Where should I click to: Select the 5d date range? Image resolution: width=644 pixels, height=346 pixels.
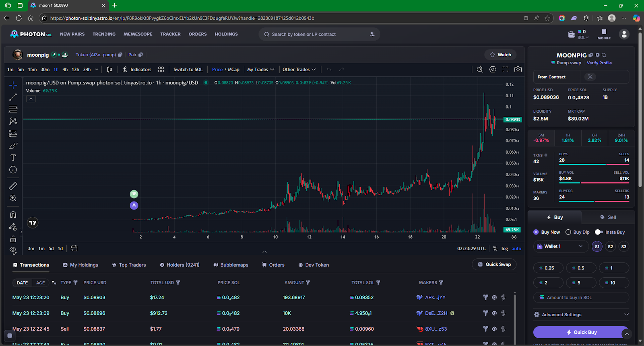pyautogui.click(x=51, y=249)
